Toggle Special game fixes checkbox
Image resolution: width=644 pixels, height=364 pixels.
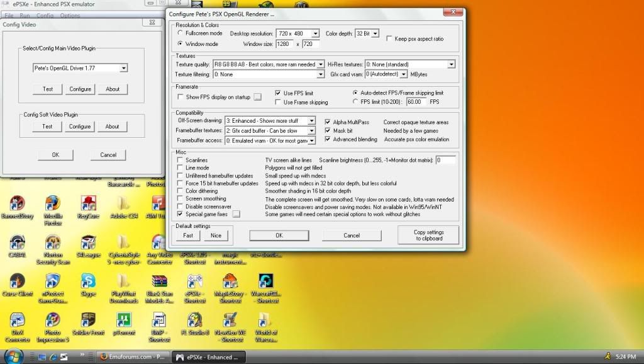pyautogui.click(x=180, y=214)
